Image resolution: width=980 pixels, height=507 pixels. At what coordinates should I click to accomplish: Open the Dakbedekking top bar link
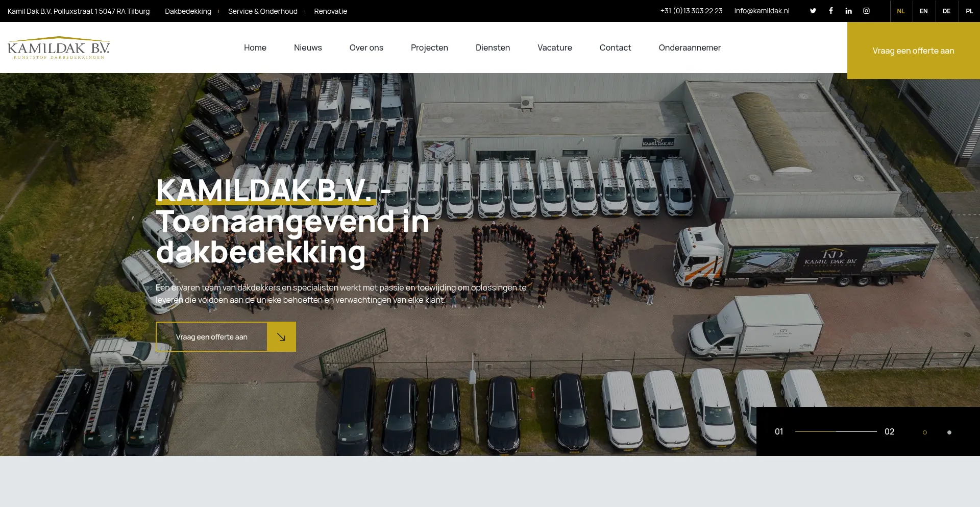(x=188, y=11)
